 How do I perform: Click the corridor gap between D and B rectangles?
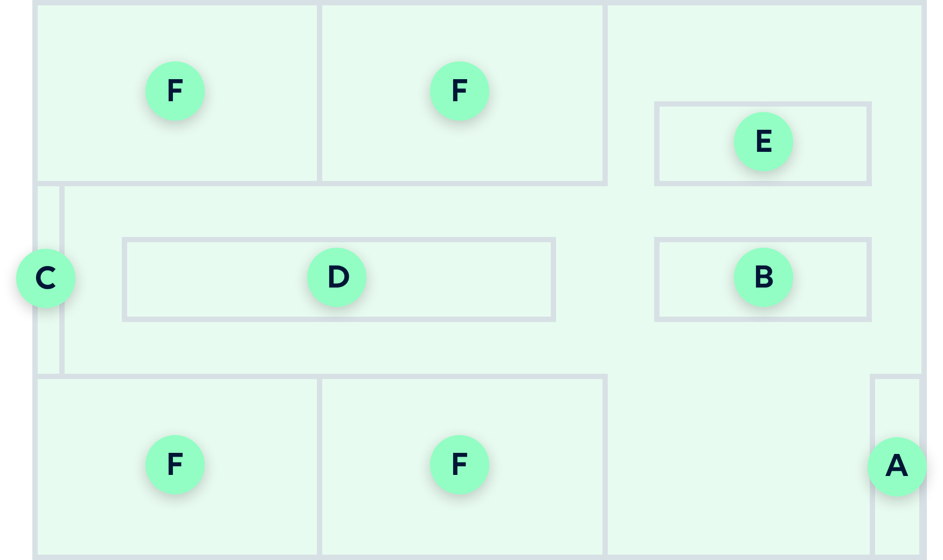pyautogui.click(x=605, y=279)
